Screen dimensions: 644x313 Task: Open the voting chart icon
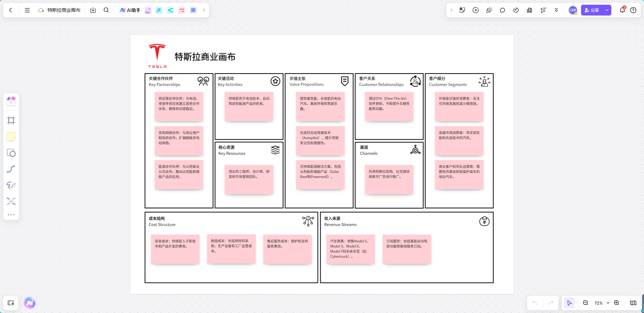tap(529, 10)
